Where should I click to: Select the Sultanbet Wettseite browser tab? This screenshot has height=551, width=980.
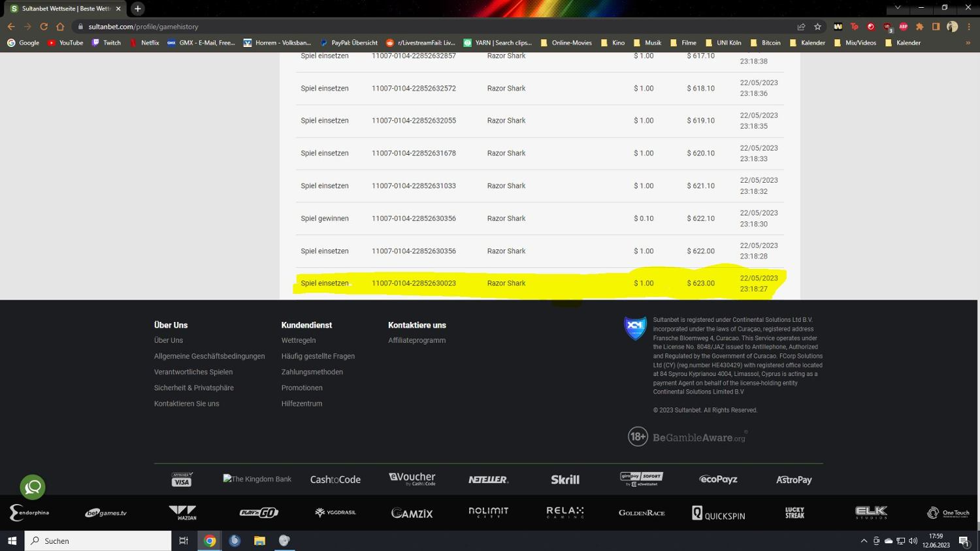tap(65, 8)
